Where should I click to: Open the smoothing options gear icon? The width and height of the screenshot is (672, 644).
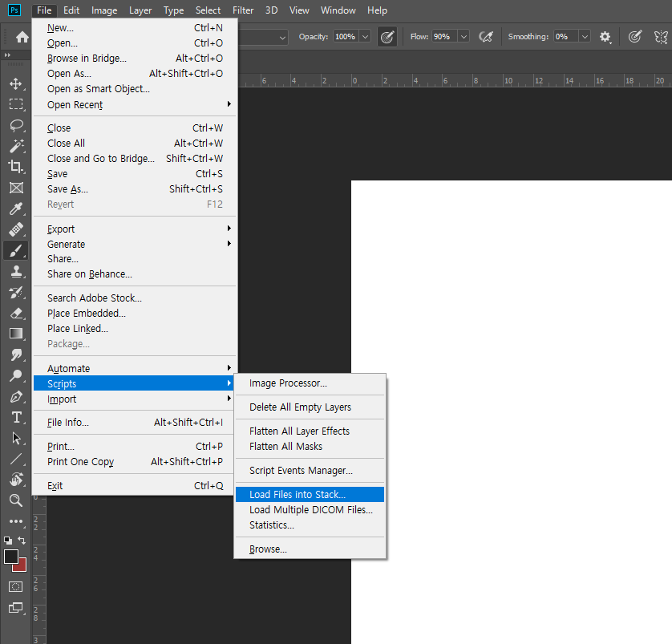tap(605, 37)
